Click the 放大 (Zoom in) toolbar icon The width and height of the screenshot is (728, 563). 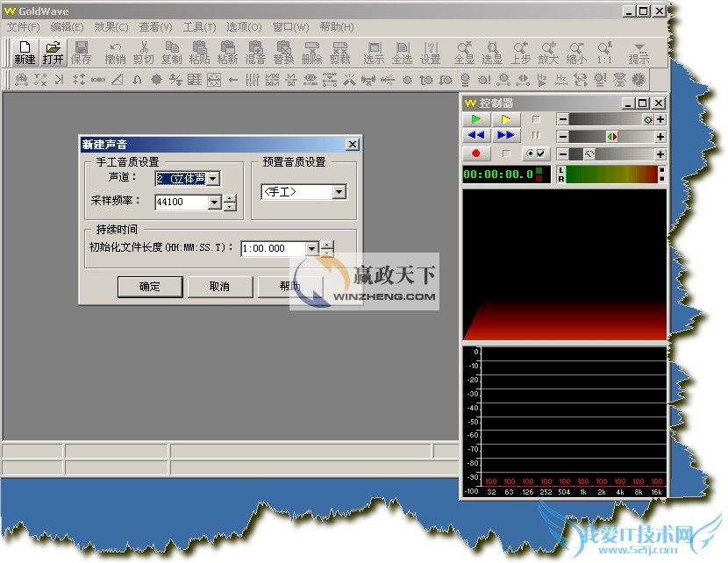click(547, 53)
